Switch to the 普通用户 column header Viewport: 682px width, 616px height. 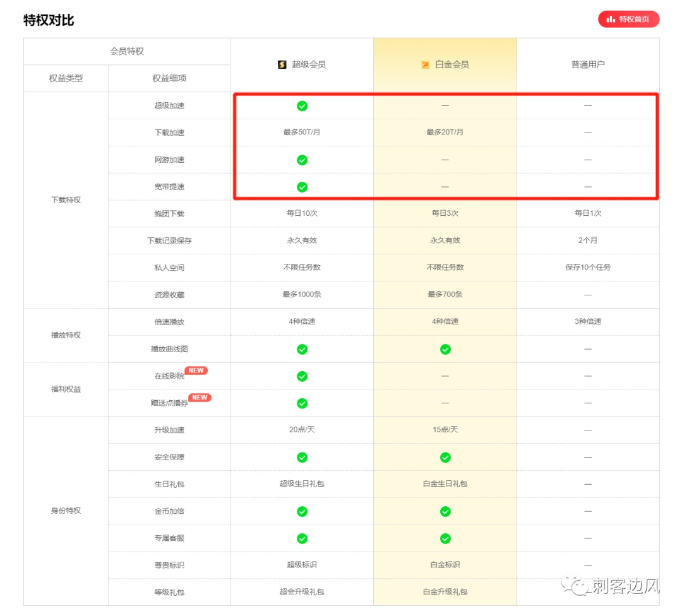(x=587, y=64)
